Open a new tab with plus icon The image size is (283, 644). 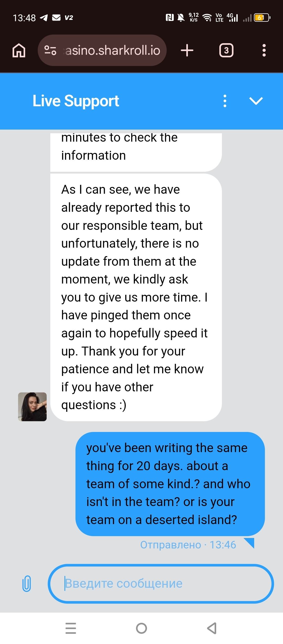187,50
